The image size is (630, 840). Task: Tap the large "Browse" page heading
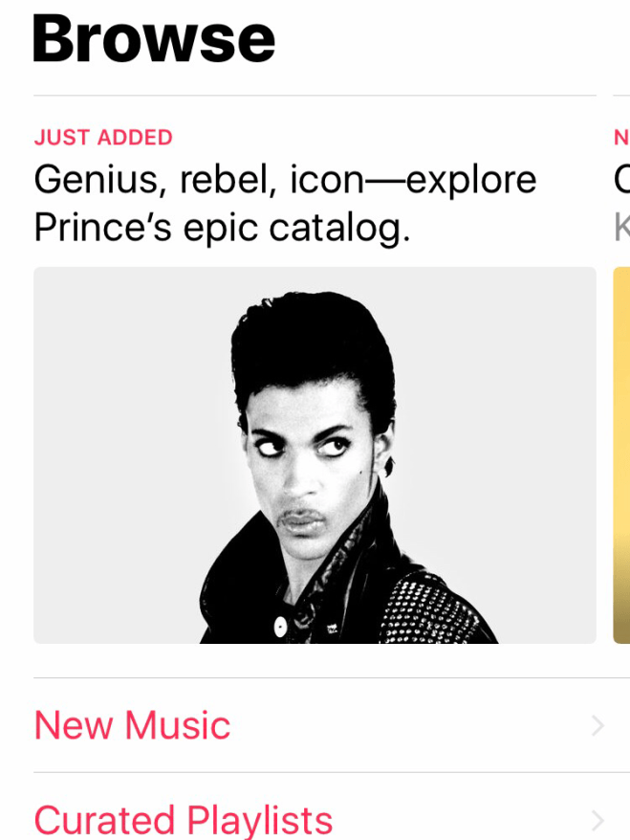[154, 38]
